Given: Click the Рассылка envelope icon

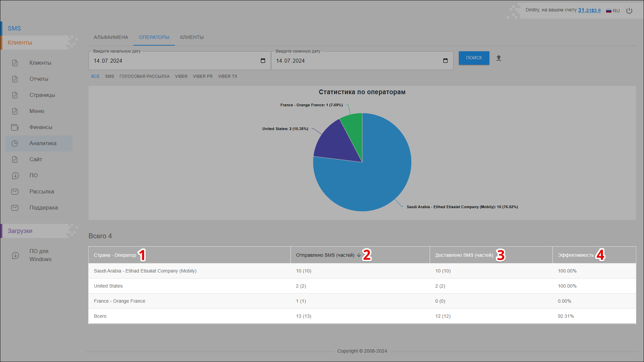Looking at the screenshot, I should point(15,192).
